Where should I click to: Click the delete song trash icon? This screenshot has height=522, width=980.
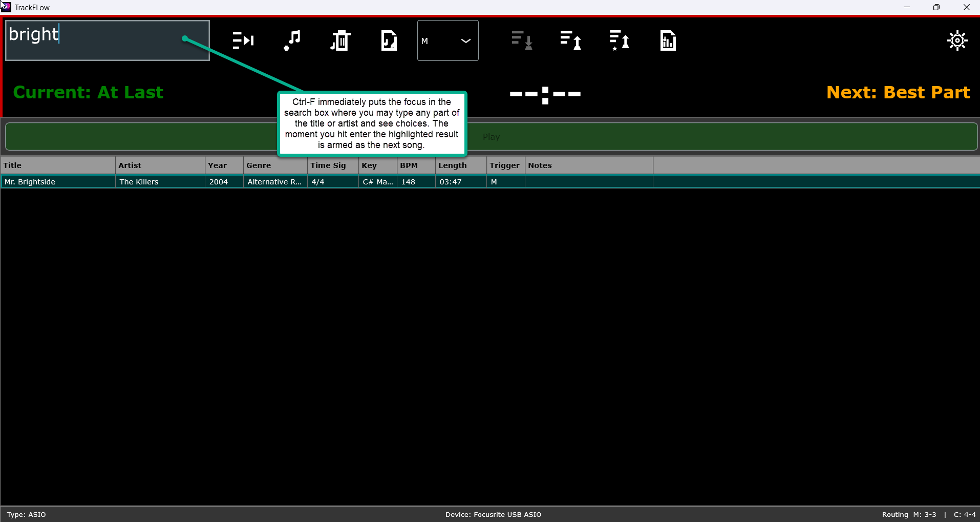click(x=340, y=40)
